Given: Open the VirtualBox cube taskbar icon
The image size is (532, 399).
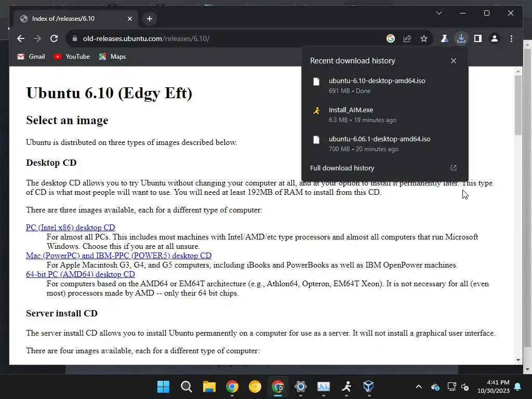Looking at the screenshot, I should point(369,387).
